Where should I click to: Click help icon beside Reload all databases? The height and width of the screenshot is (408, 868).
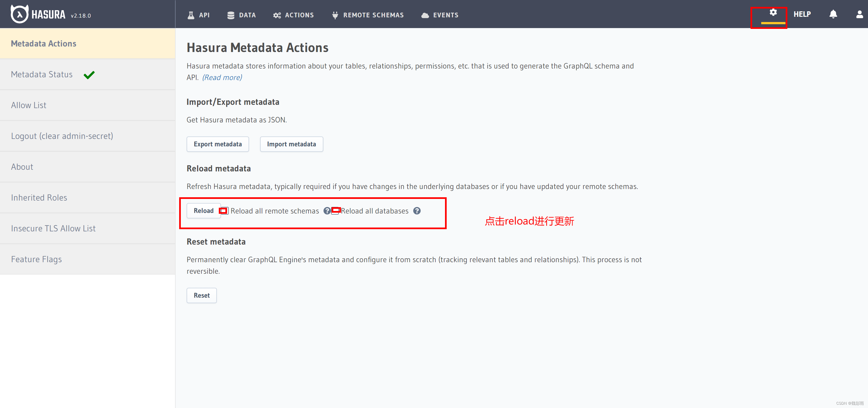point(417,211)
